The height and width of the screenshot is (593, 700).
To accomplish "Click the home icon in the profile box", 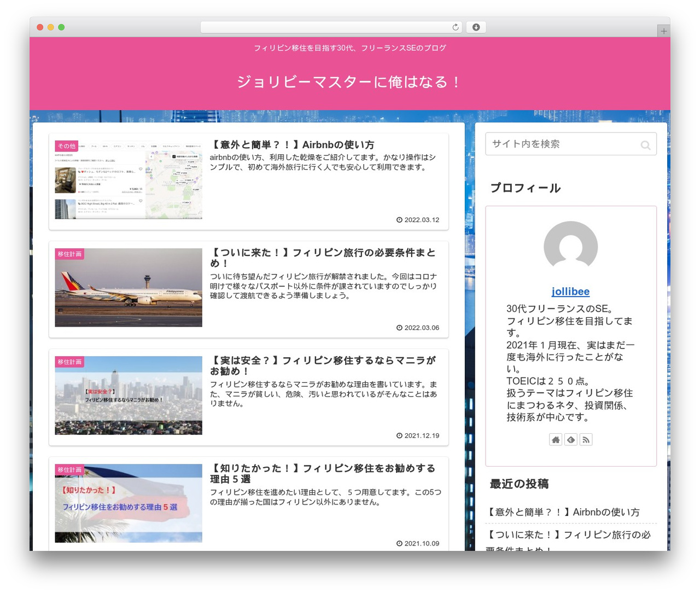I will [x=556, y=439].
